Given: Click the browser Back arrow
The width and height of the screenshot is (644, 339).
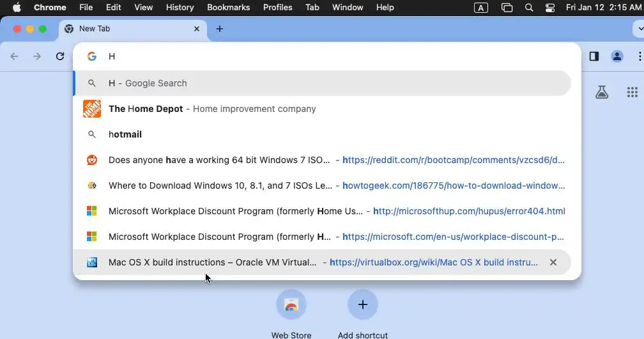Looking at the screenshot, I should pyautogui.click(x=14, y=56).
